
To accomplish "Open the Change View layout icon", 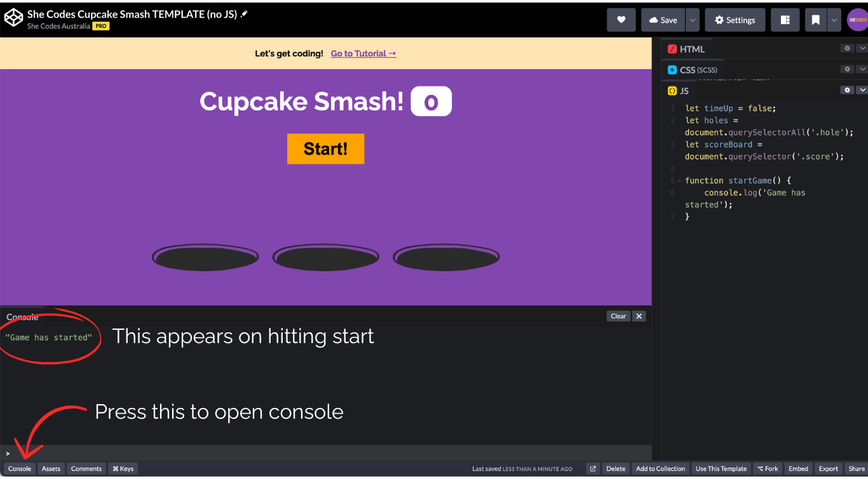I will (x=785, y=20).
